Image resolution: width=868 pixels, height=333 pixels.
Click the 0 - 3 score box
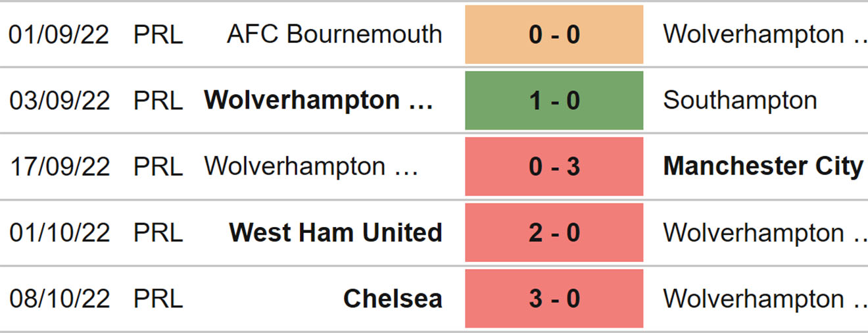pyautogui.click(x=554, y=166)
